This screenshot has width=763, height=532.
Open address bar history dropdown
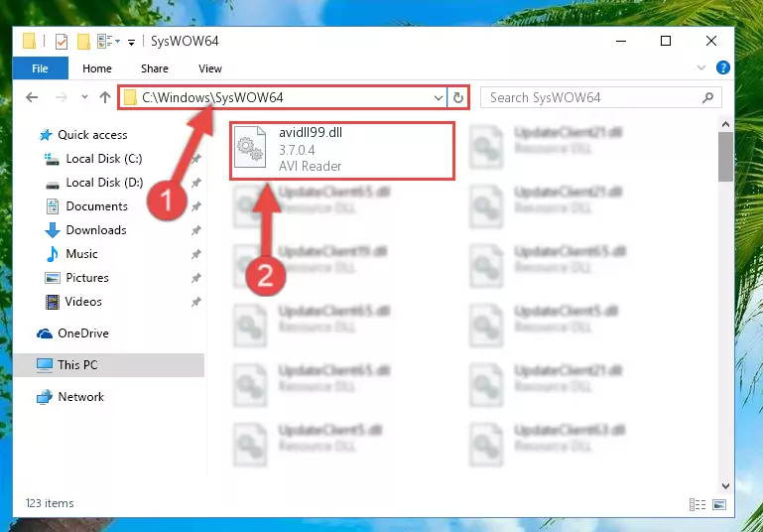[x=438, y=98]
